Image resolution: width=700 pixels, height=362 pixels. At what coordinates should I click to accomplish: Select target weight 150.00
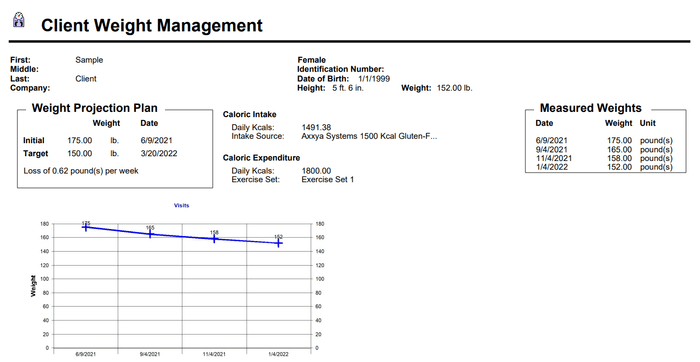pyautogui.click(x=80, y=153)
